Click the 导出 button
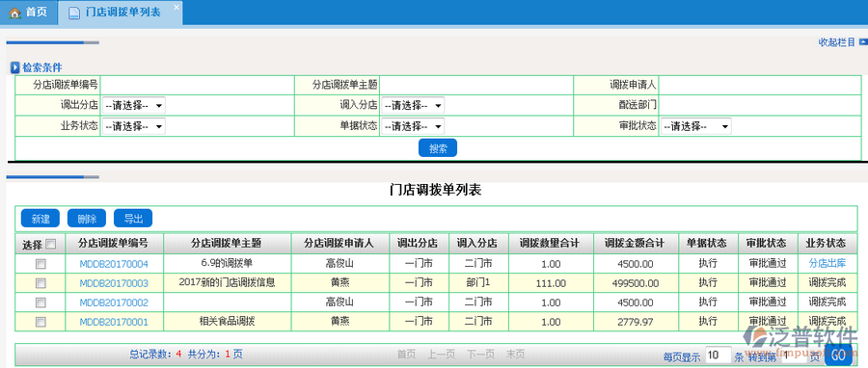 [x=133, y=219]
